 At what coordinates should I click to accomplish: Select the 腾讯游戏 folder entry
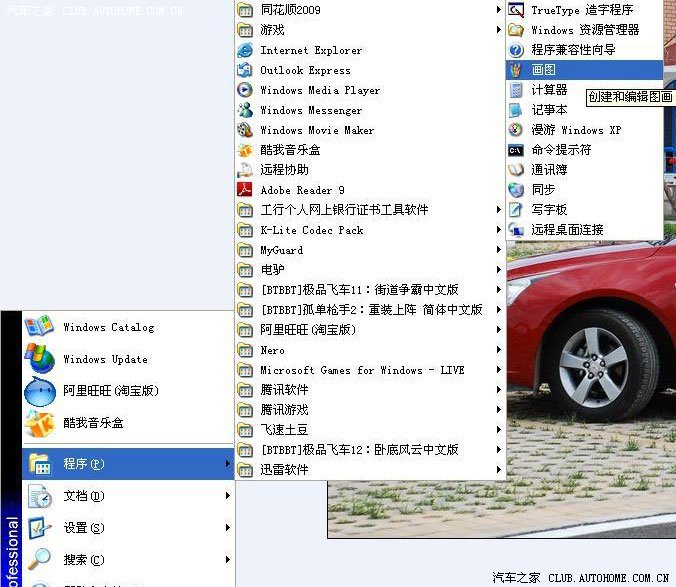click(370, 409)
